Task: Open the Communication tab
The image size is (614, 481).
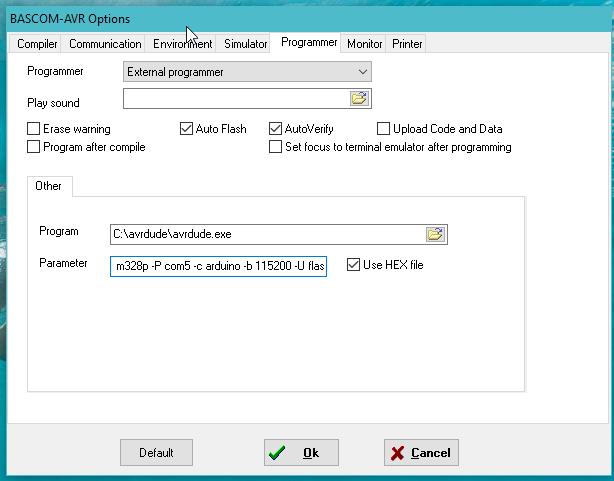Action: 105,44
